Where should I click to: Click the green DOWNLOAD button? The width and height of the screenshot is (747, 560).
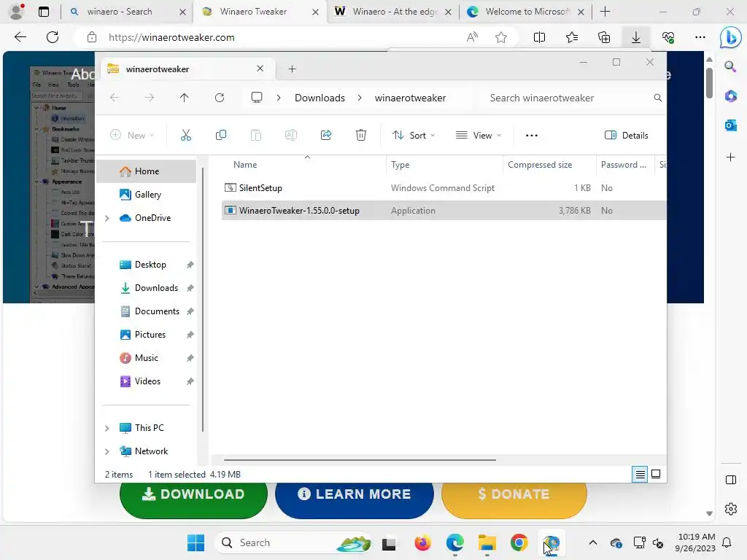click(x=193, y=495)
